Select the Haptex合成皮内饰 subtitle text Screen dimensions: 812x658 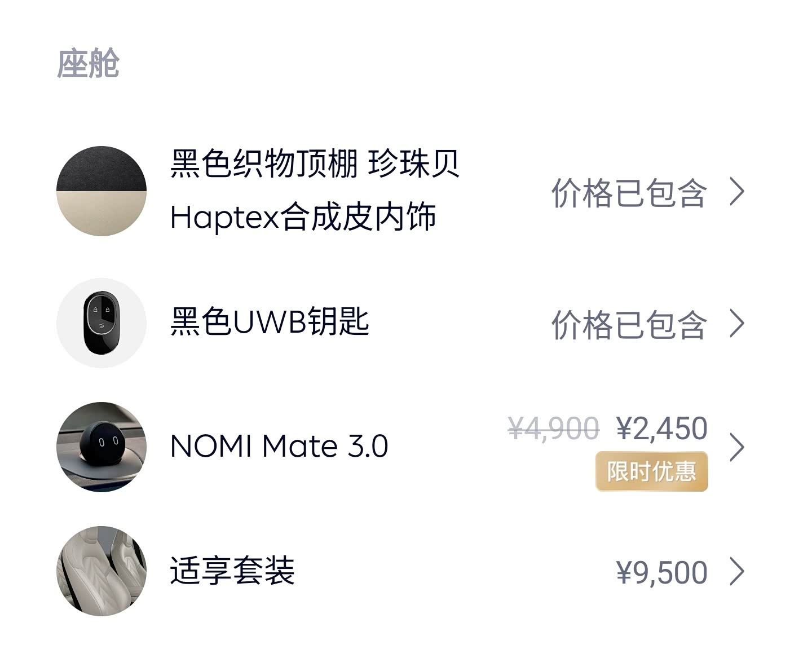tap(303, 217)
